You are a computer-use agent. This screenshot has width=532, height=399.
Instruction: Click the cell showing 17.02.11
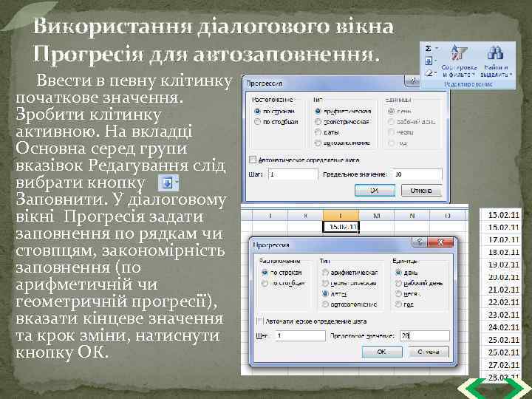[500, 240]
